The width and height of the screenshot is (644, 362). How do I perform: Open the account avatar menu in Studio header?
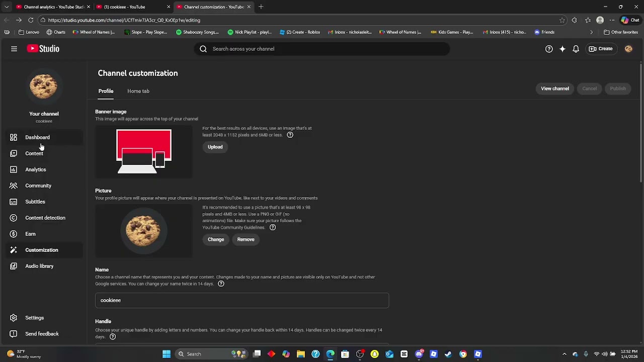coord(628,49)
